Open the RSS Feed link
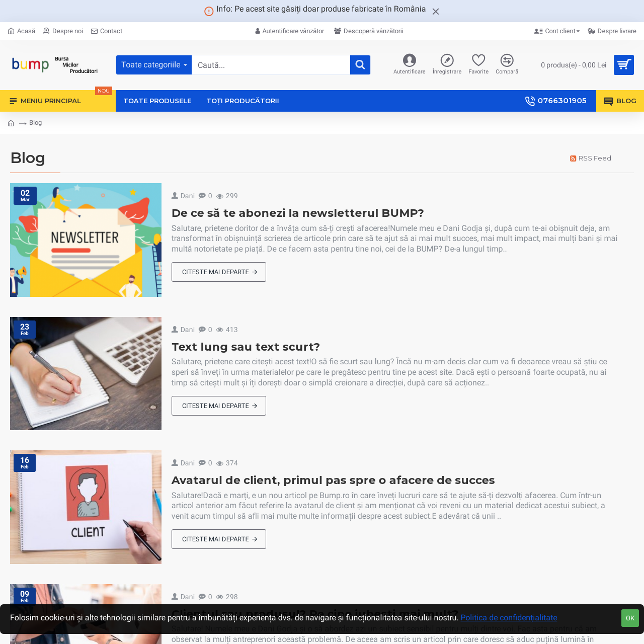Screen dimensions: 644x644 pos(591,158)
